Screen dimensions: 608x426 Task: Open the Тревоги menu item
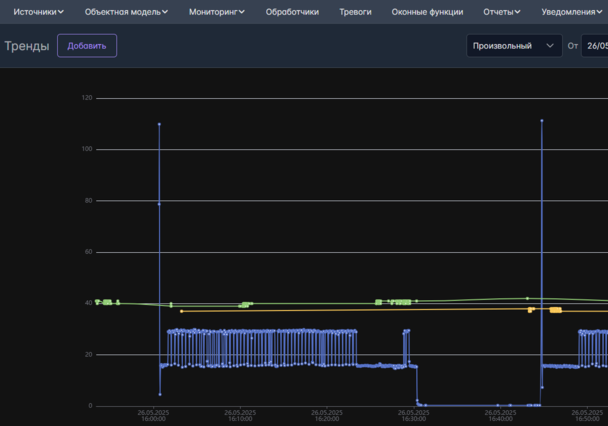[x=355, y=12]
